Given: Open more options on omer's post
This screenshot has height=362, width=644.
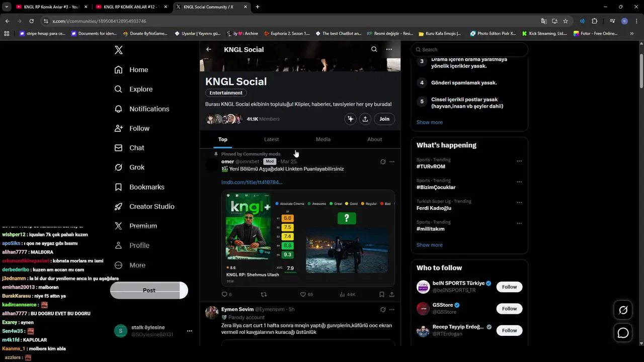Looking at the screenshot, I should click(392, 161).
